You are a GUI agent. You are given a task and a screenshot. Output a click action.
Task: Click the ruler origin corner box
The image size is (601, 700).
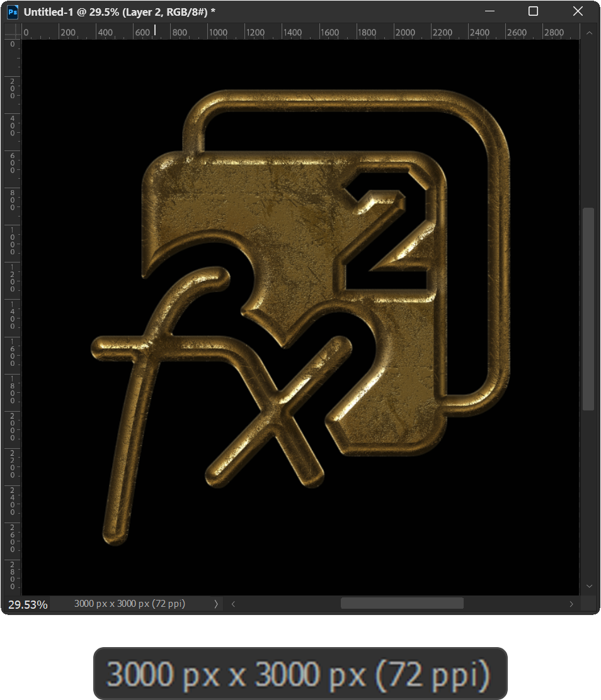pyautogui.click(x=13, y=31)
